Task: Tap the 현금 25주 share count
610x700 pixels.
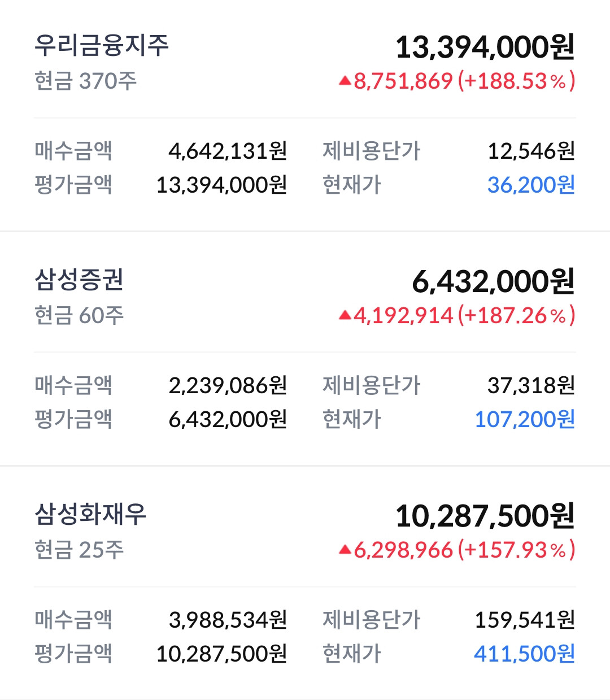Action: coord(79,550)
